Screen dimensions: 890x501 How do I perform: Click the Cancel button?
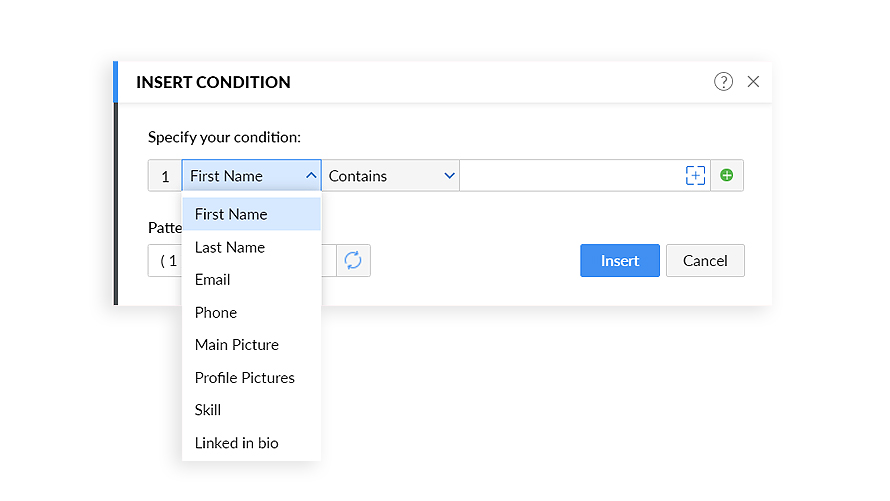click(705, 260)
